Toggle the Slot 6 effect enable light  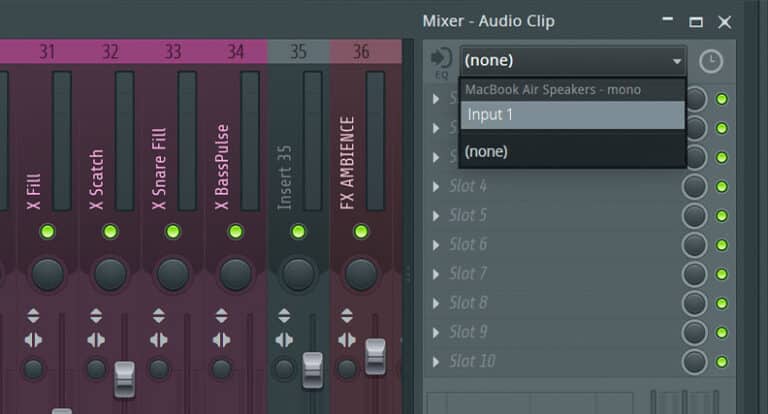[721, 245]
